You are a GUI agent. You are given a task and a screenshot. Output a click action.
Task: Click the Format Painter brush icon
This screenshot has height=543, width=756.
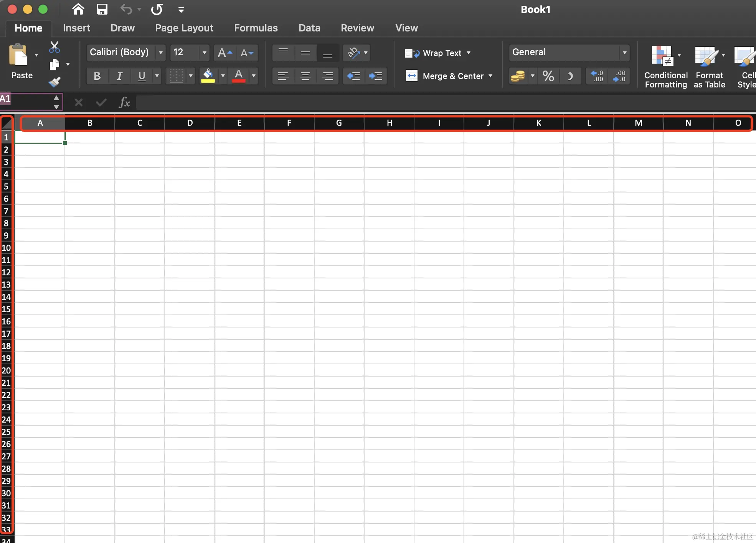tap(54, 82)
